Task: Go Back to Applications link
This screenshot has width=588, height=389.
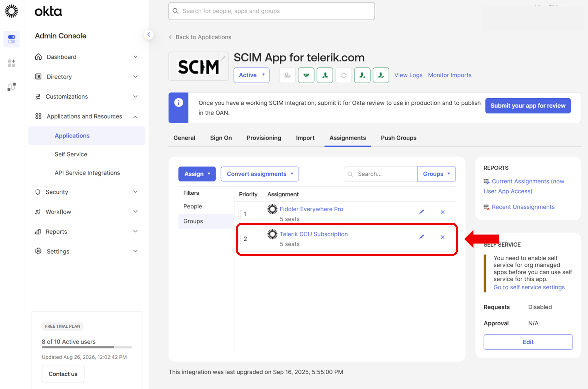Action: [200, 37]
